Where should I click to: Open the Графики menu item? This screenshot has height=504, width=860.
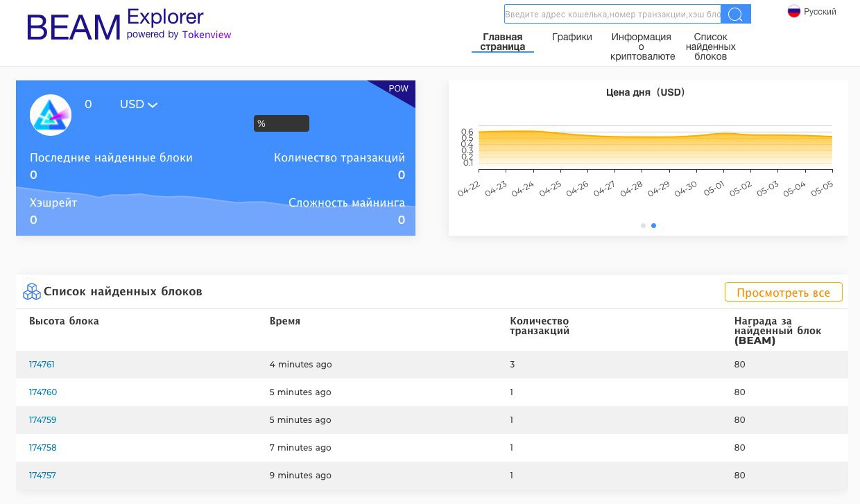point(572,37)
